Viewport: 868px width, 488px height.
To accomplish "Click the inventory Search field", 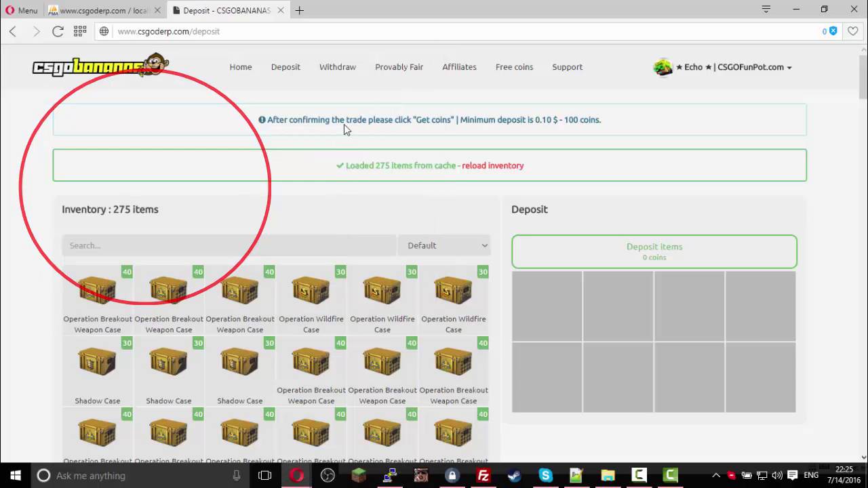I will pos(229,245).
